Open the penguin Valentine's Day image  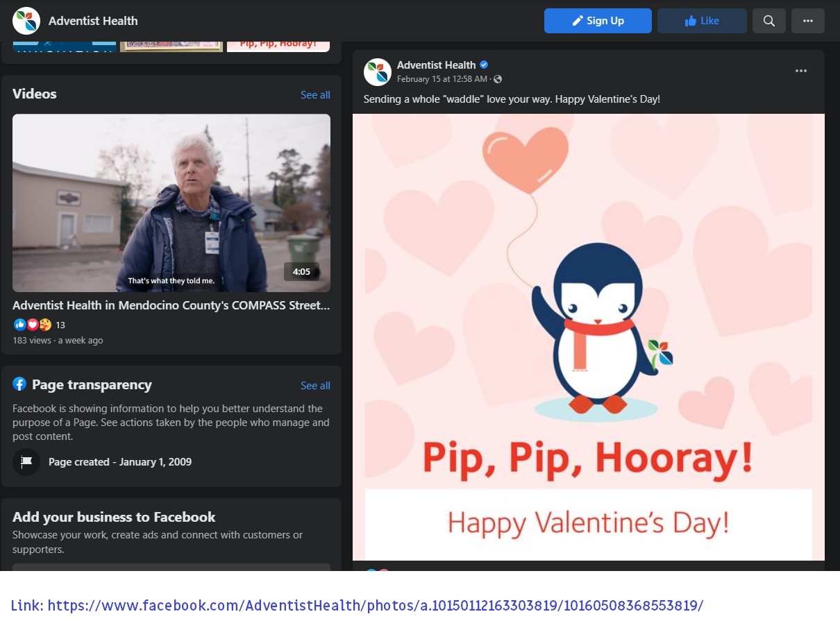coord(588,337)
